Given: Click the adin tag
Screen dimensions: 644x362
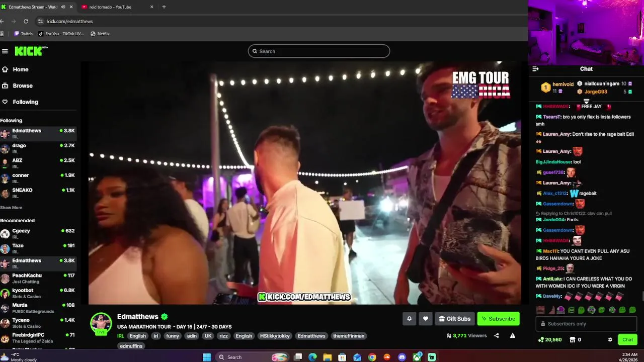Looking at the screenshot, I should pos(192,336).
